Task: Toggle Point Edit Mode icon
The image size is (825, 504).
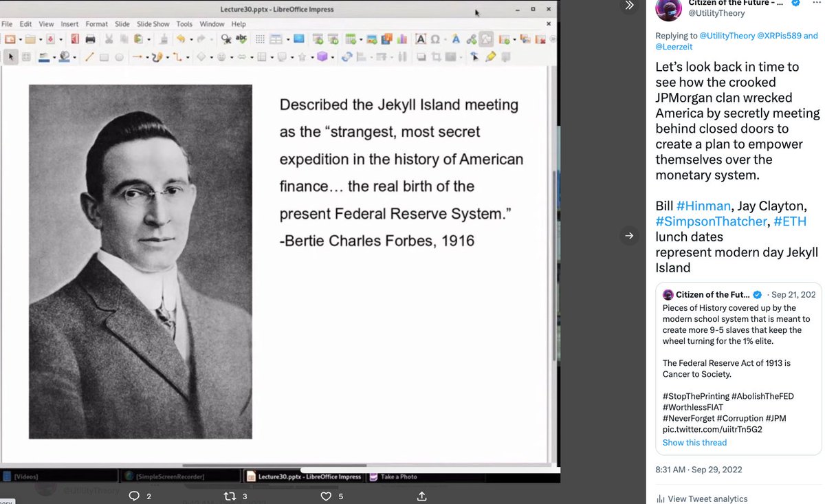Action: (x=474, y=57)
